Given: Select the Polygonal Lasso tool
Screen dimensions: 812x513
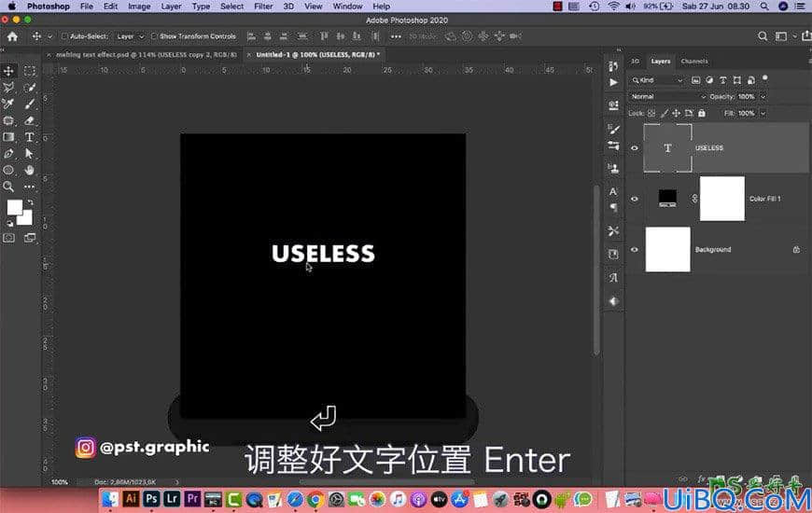Looking at the screenshot, I should click(x=8, y=88).
